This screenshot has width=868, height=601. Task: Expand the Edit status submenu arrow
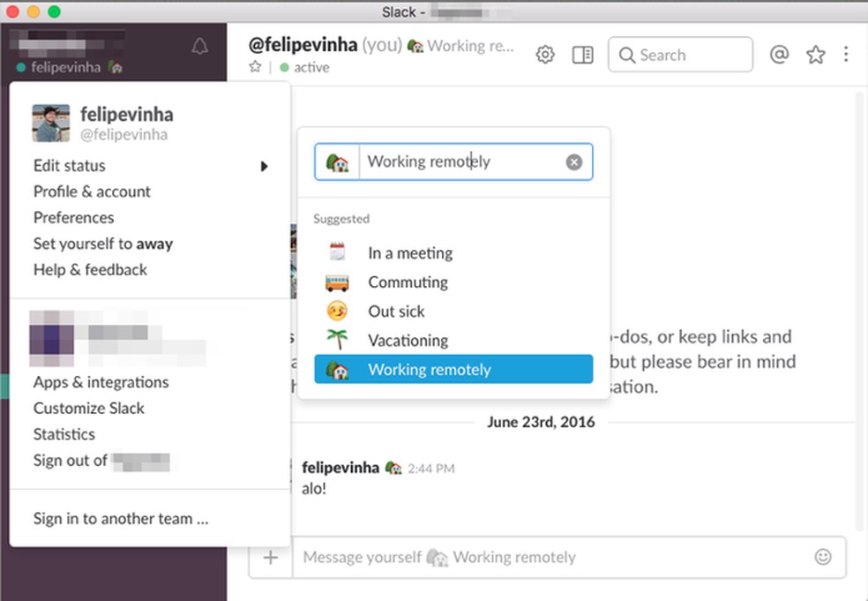click(263, 166)
